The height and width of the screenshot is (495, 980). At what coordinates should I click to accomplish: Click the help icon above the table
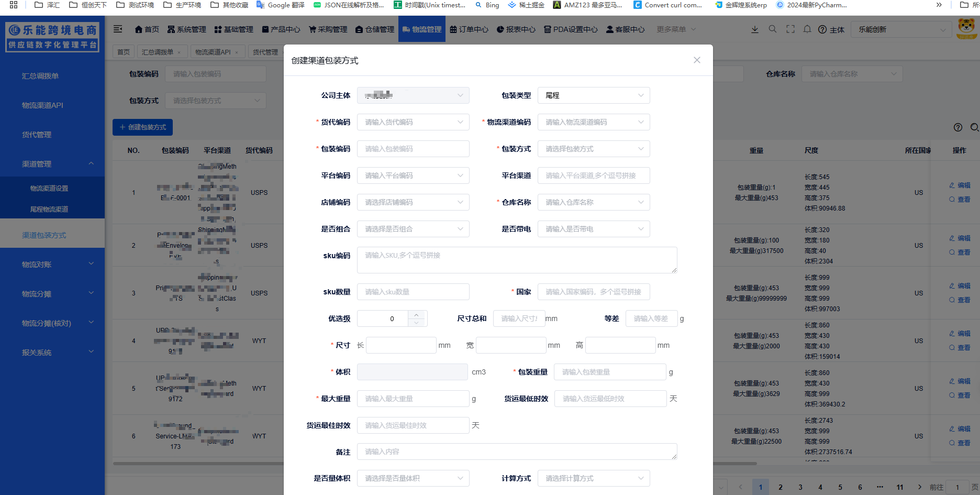coord(958,127)
